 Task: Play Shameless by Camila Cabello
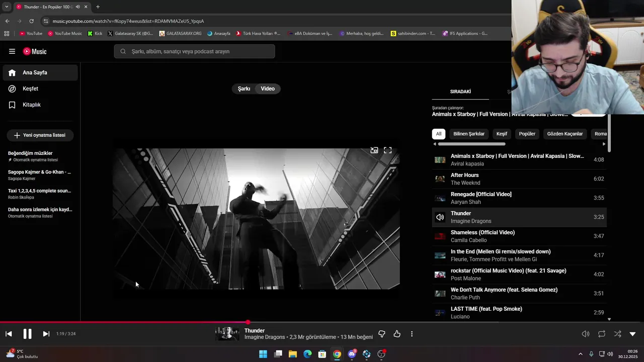click(519, 236)
